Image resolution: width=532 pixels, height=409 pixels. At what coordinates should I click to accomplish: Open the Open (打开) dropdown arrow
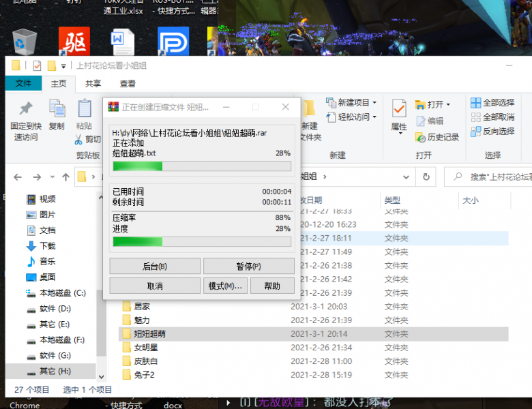point(448,104)
